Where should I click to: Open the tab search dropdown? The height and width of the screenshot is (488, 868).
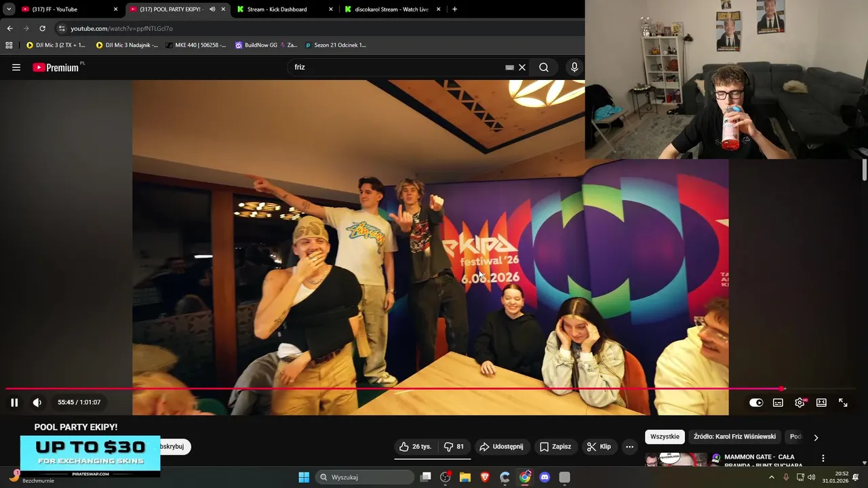pyautogui.click(x=9, y=9)
